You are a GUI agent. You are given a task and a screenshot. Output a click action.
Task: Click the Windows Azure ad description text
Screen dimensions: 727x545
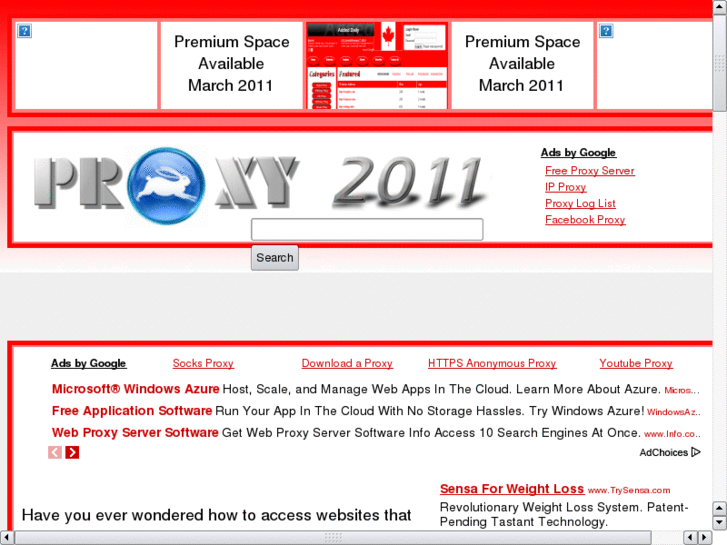(441, 389)
